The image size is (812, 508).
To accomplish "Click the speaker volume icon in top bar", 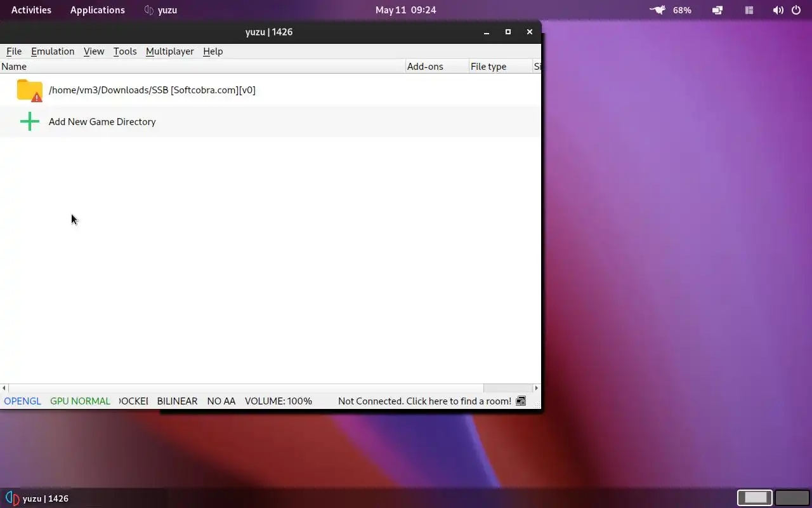I will point(778,10).
